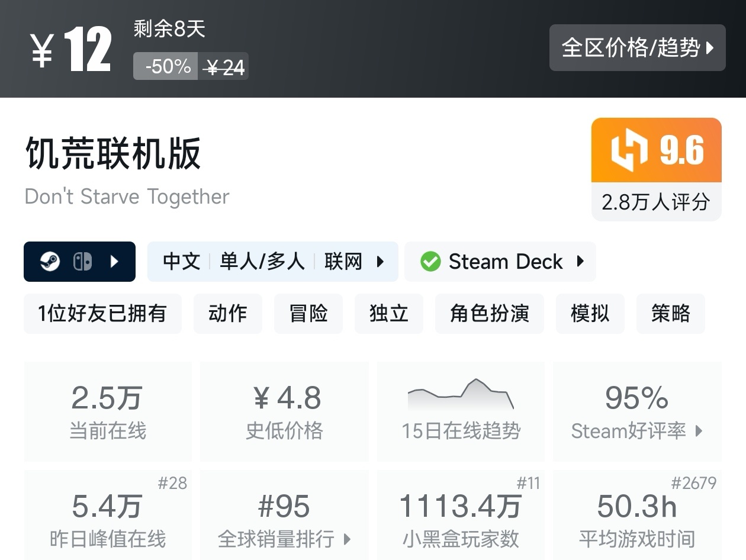Viewport: 746px width, 560px height.
Task: Open the 15日在线趋势 chart thumbnail
Action: click(x=461, y=394)
